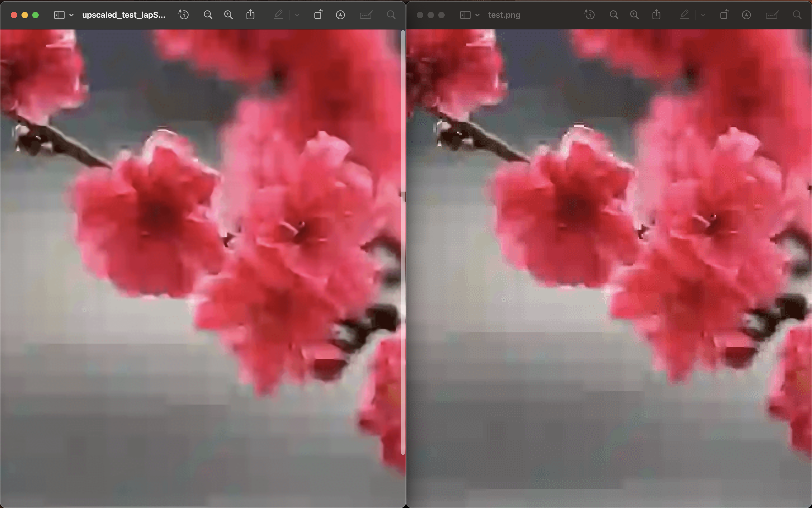
Task: Zoom out in test.png window
Action: 614,15
